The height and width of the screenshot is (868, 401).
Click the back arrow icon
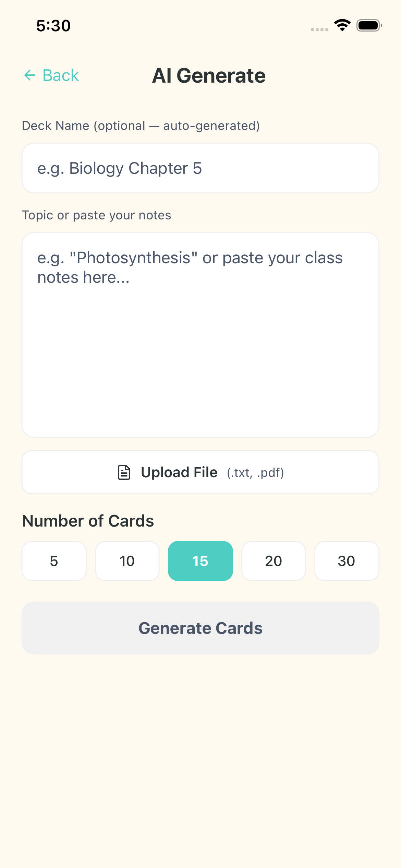(30, 75)
